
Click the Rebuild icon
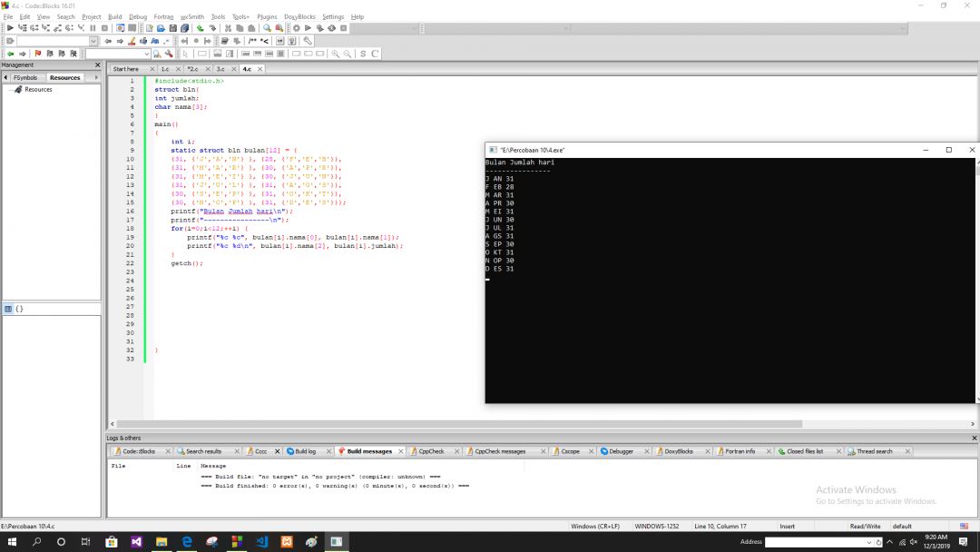[x=332, y=28]
